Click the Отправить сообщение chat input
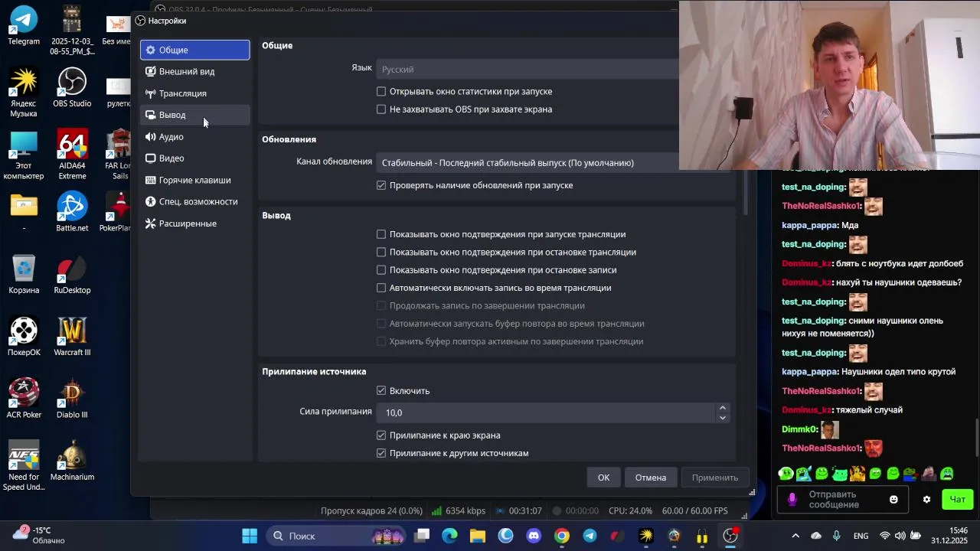The width and height of the screenshot is (980, 551). [x=842, y=500]
